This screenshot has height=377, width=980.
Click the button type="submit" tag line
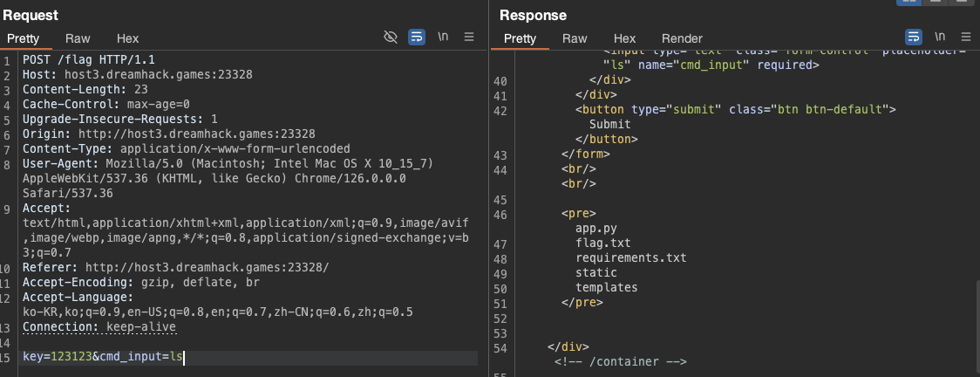click(736, 109)
